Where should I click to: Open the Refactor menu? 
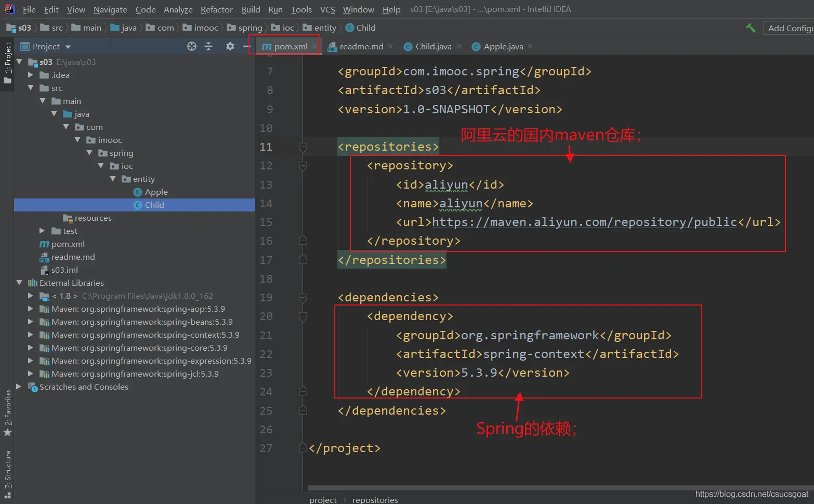[x=216, y=9]
